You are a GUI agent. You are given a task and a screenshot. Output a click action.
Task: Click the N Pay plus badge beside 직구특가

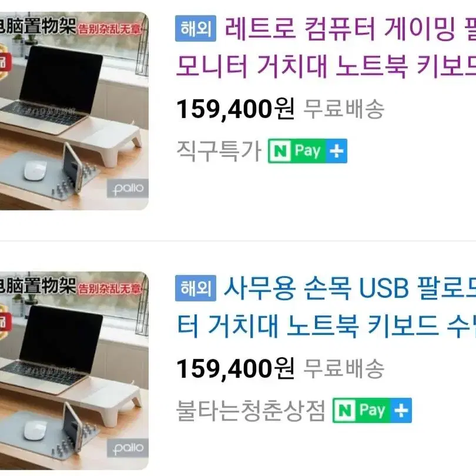click(307, 151)
